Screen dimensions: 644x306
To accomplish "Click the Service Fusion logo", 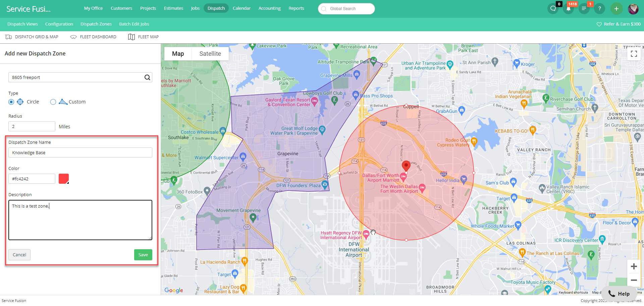I will 29,9.
